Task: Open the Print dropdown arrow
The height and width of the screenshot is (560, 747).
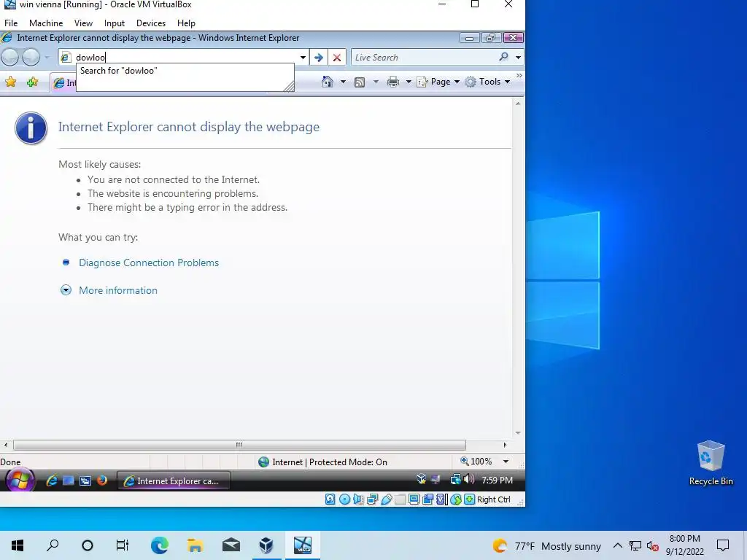Action: coord(409,82)
